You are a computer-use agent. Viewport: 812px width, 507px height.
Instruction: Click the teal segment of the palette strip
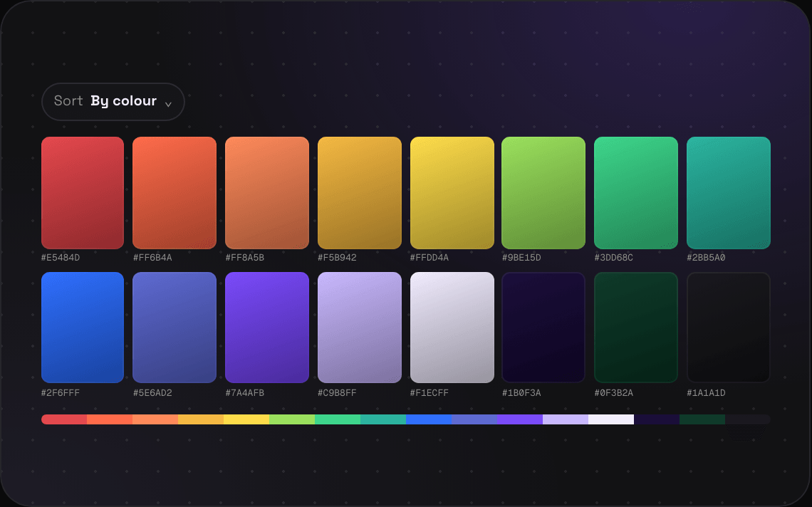pyautogui.click(x=383, y=419)
